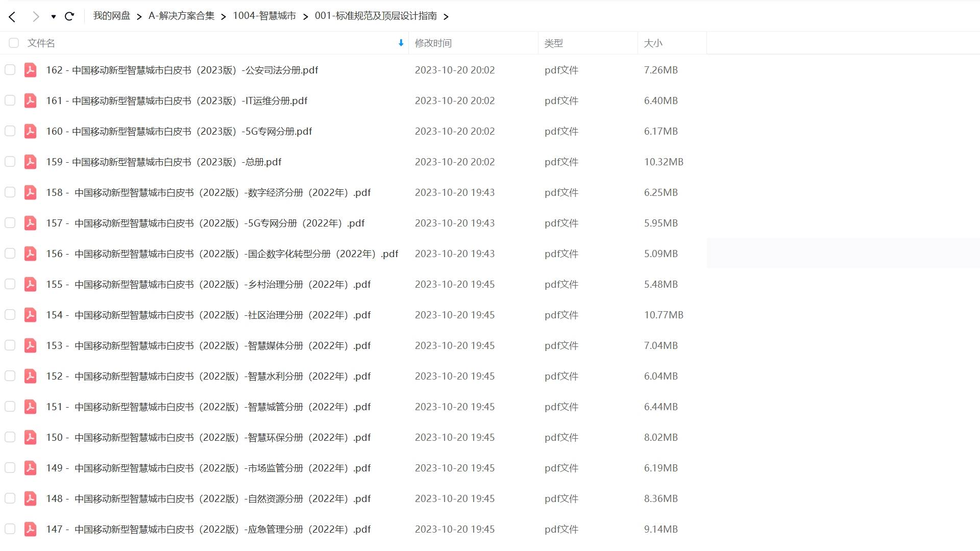Sort by 大小 column header

653,43
